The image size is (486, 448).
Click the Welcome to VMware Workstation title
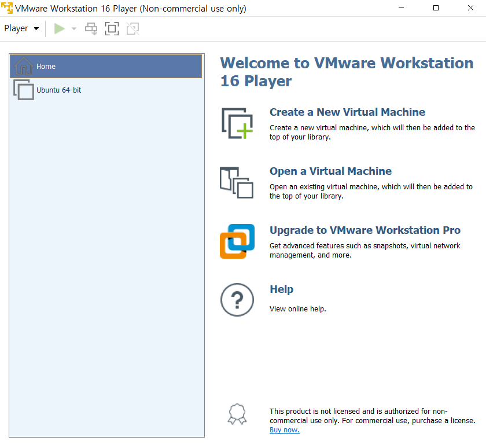click(347, 72)
